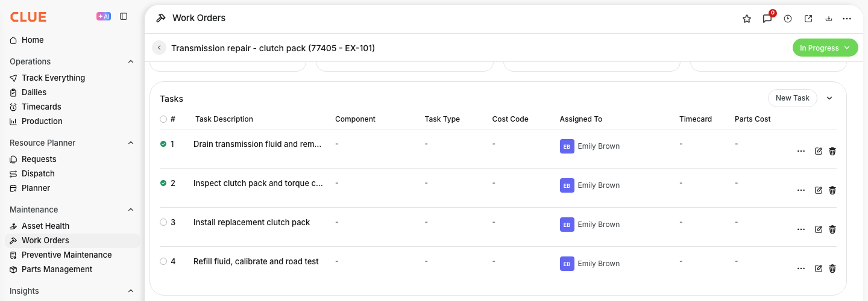Uncheck completed status of task 2
The image size is (868, 301).
[163, 183]
